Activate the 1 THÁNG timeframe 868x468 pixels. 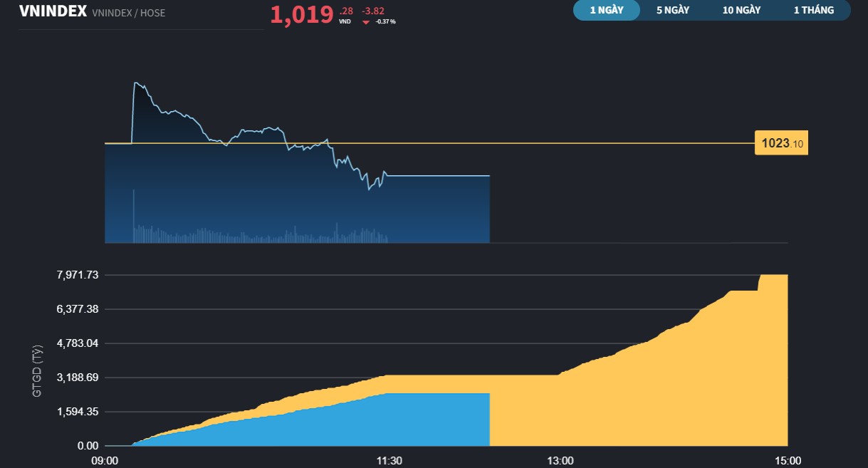(x=813, y=10)
